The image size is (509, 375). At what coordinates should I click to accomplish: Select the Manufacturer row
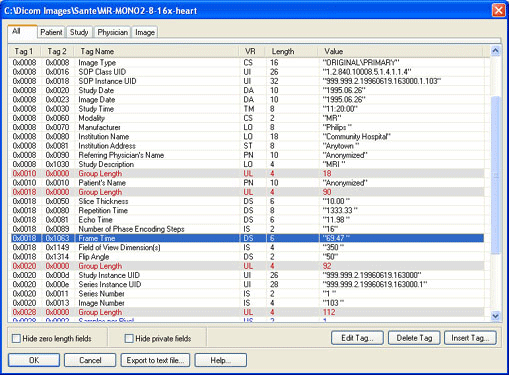[246, 127]
